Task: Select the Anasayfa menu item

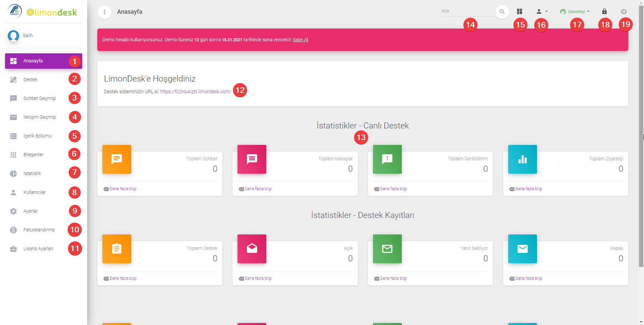Action: tap(44, 61)
